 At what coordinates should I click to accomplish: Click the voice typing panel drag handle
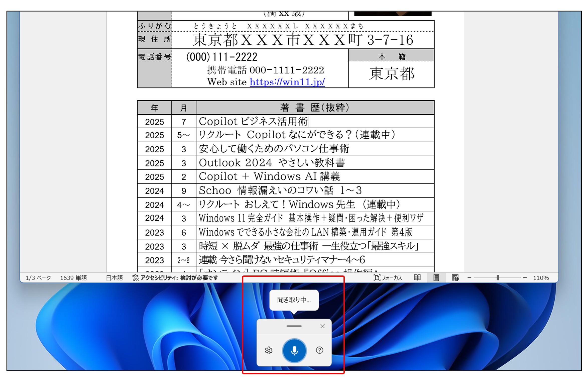coord(294,326)
